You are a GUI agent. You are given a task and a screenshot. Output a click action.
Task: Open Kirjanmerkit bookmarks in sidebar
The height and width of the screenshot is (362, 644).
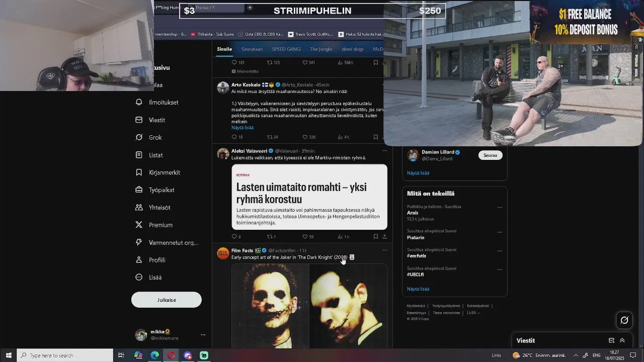(x=139, y=172)
